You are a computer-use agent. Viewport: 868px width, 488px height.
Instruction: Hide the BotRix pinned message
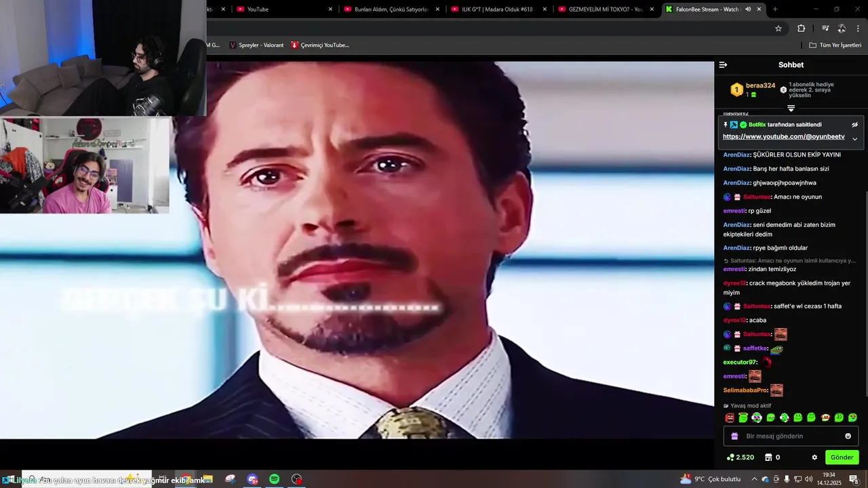pyautogui.click(x=854, y=125)
